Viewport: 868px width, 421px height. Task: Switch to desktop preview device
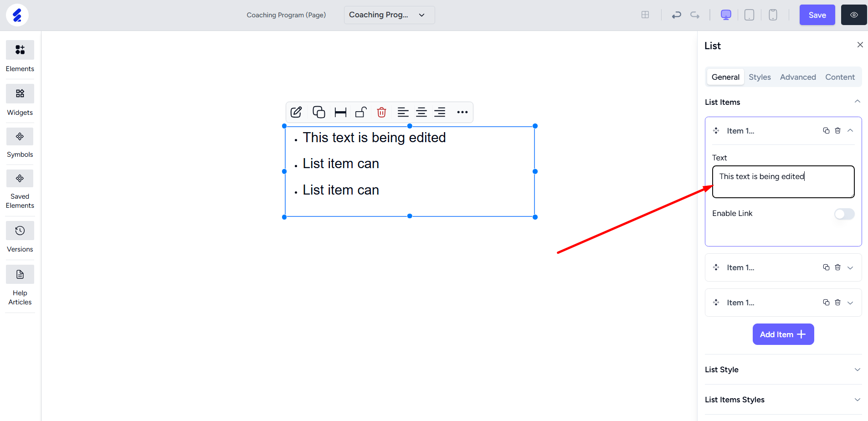click(x=726, y=15)
